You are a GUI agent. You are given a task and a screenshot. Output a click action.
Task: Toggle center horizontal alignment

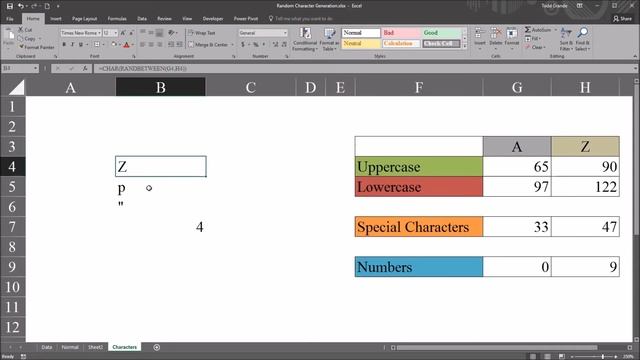click(151, 44)
